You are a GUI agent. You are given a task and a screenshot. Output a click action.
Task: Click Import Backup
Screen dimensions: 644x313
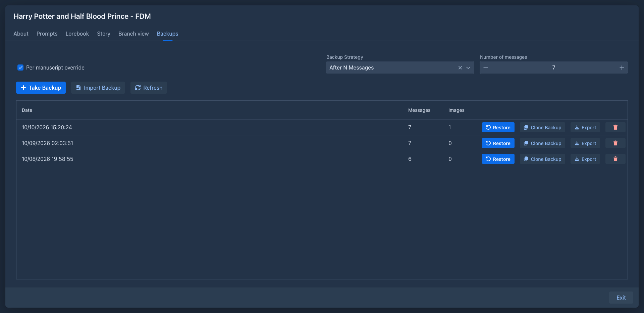pos(98,88)
